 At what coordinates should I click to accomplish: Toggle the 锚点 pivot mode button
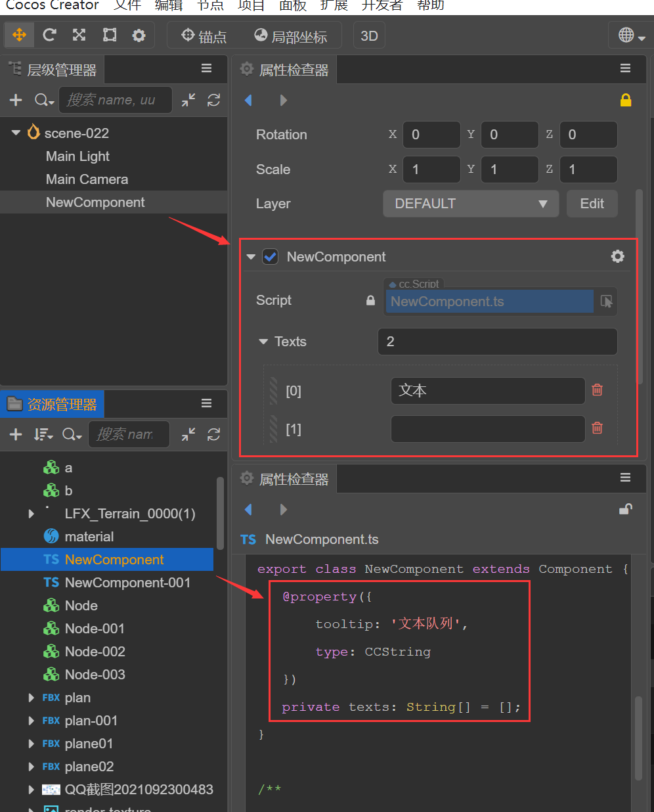pyautogui.click(x=204, y=36)
